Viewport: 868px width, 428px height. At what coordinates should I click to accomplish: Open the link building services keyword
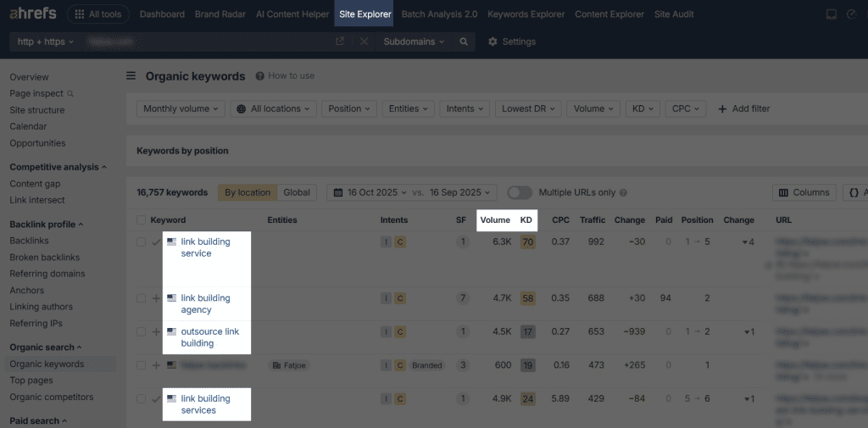(205, 404)
